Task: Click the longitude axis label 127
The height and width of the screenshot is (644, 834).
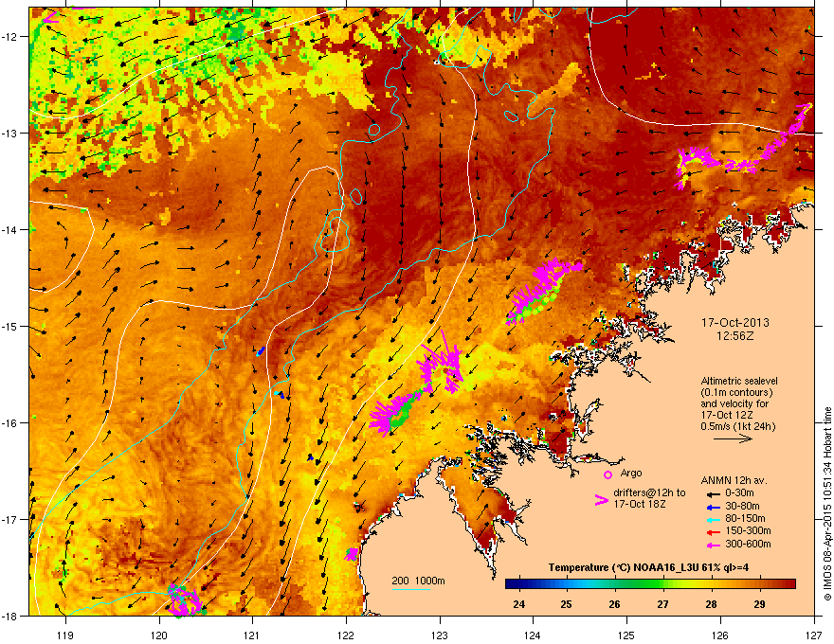Action: [x=814, y=635]
